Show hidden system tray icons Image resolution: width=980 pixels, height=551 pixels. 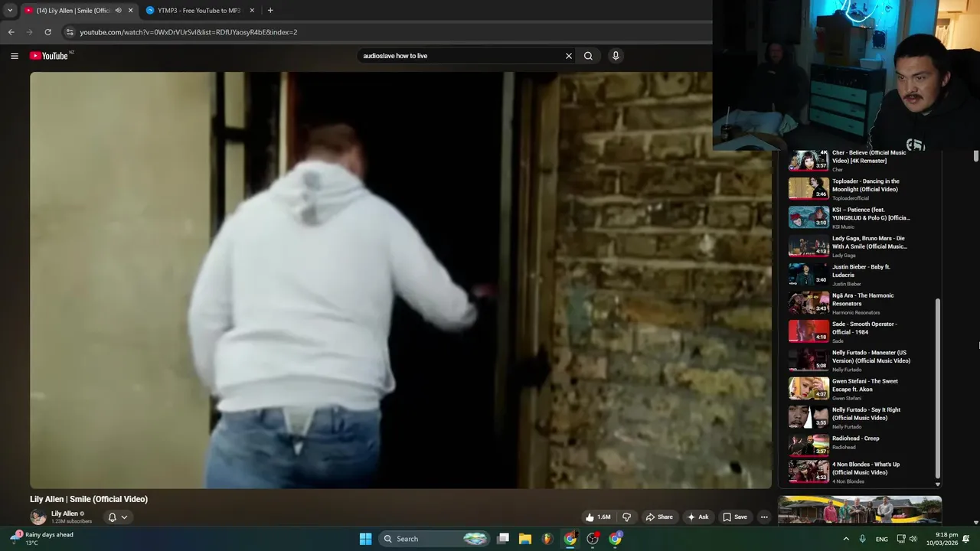tap(846, 539)
